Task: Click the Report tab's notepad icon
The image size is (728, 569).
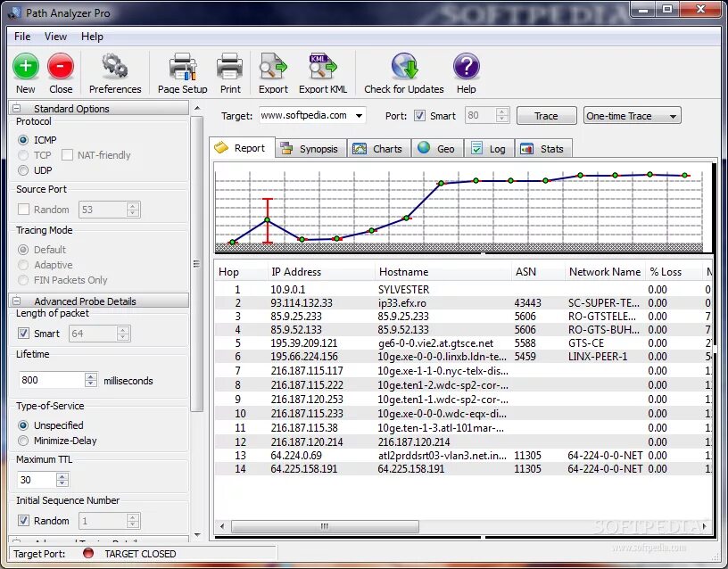Action: 221,147
